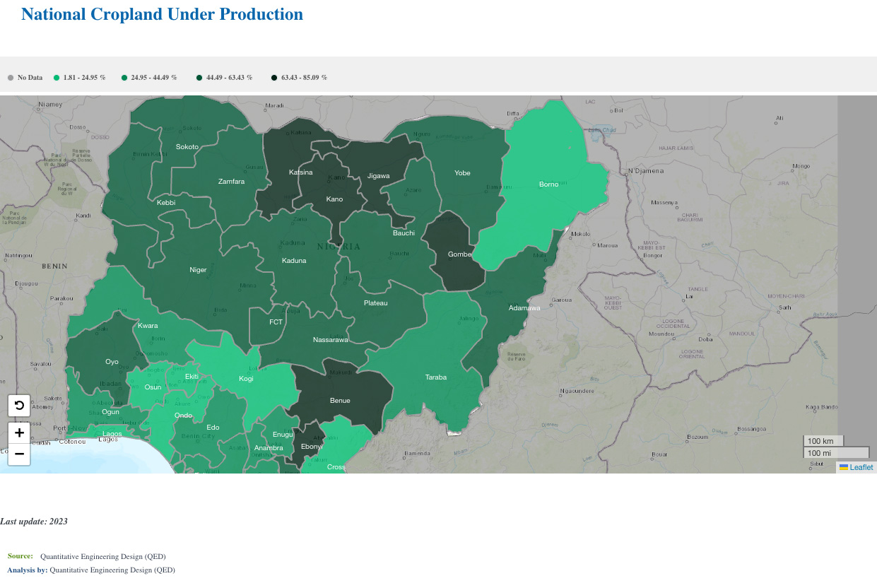Click the 100 km scale bar
Viewport: 877px width, 588px height.
pos(823,441)
